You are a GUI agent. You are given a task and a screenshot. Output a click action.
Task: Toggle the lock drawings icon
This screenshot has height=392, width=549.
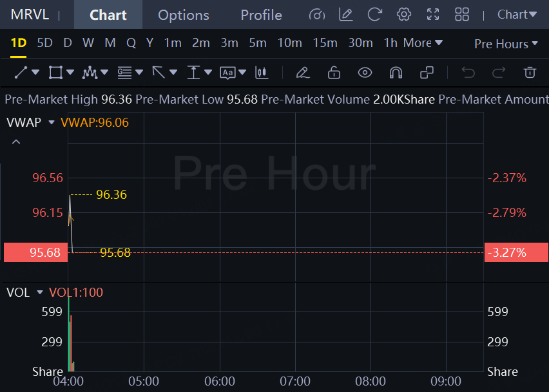[334, 72]
